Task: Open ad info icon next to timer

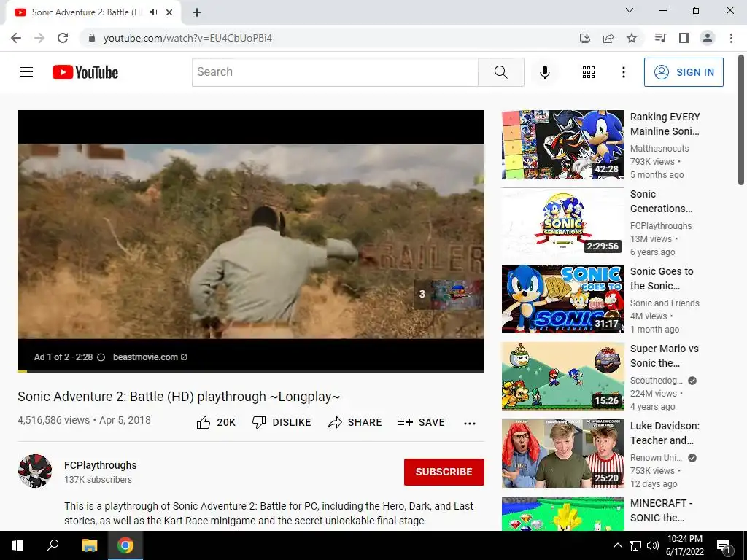Action: tap(101, 357)
